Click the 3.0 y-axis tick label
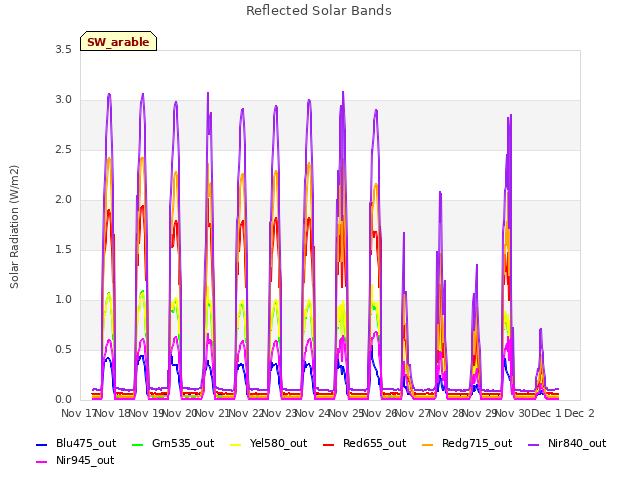 [x=64, y=100]
